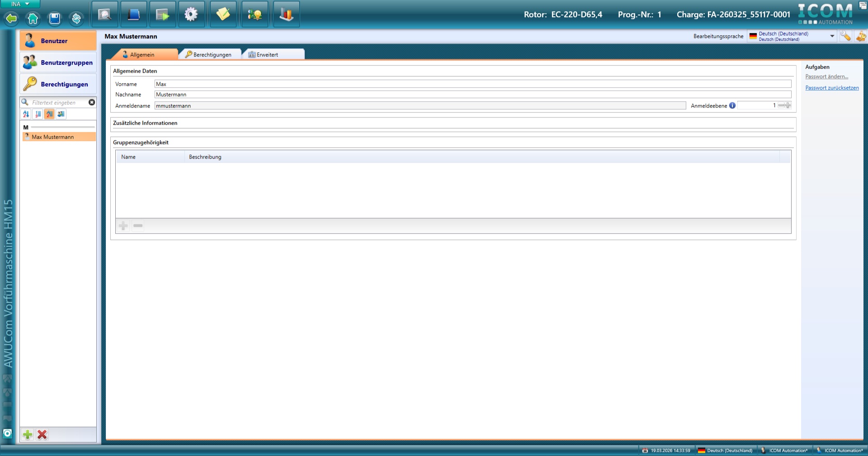
Task: Click the status bar Deutsch language entry
Action: point(725,451)
